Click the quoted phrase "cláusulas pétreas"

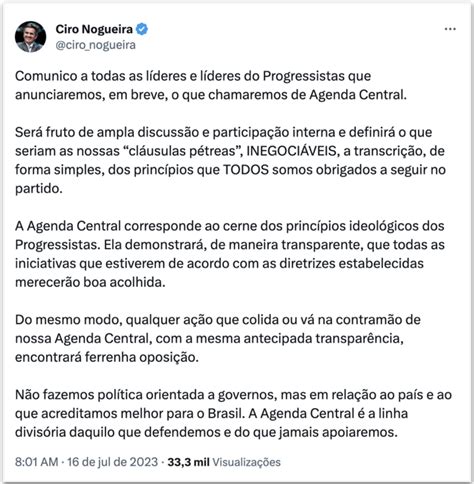pyautogui.click(x=182, y=151)
